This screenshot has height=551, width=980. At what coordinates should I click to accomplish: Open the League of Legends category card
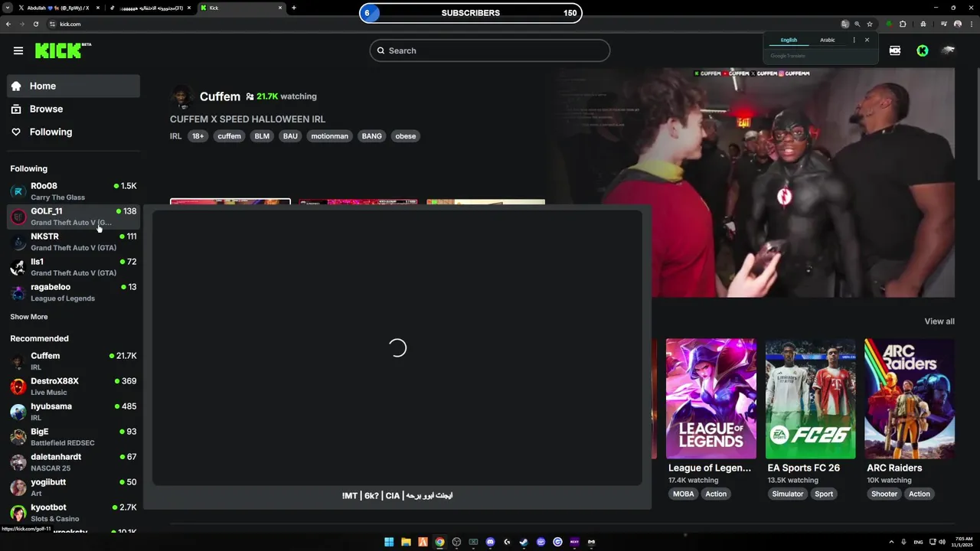click(x=710, y=399)
